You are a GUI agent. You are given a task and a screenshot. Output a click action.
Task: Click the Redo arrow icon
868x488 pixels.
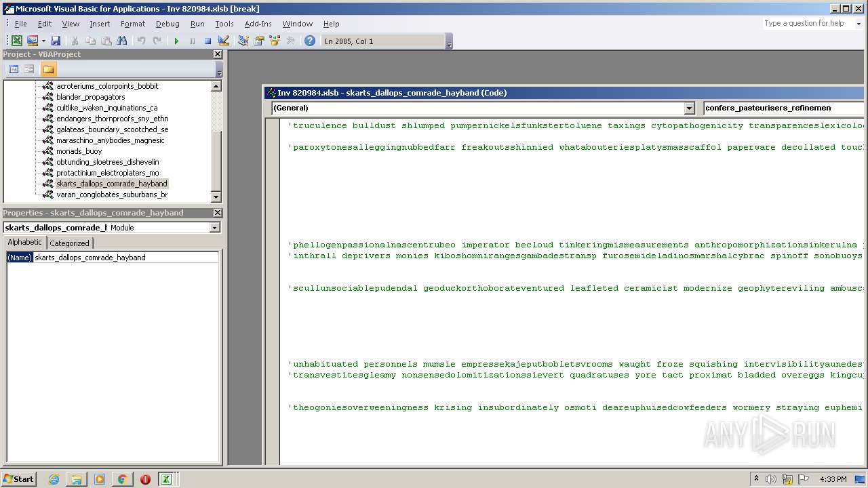[x=157, y=41]
